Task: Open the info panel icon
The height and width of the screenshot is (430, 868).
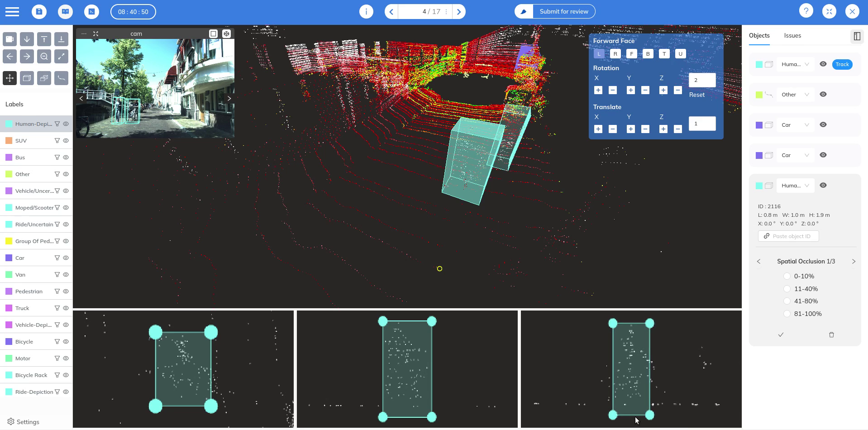Action: click(366, 12)
